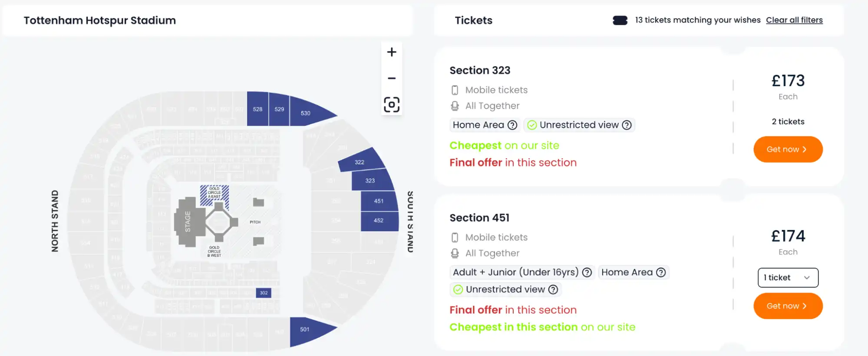Open Home Area help question mark in Section 323
This screenshot has height=356, width=868.
(513, 125)
